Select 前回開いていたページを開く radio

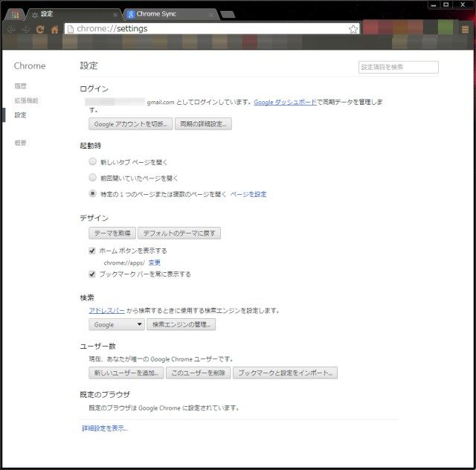92,177
